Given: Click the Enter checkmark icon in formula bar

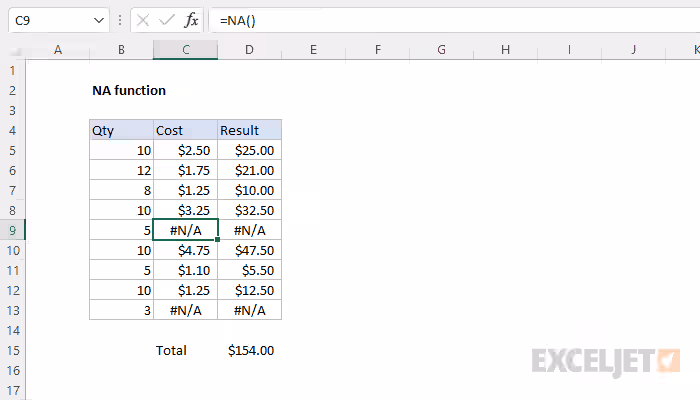Looking at the screenshot, I should tap(167, 21).
